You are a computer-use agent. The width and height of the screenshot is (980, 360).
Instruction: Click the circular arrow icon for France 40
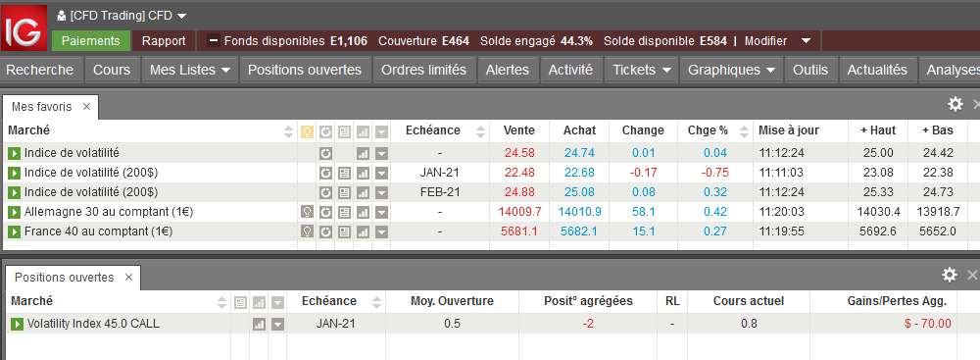(x=325, y=231)
